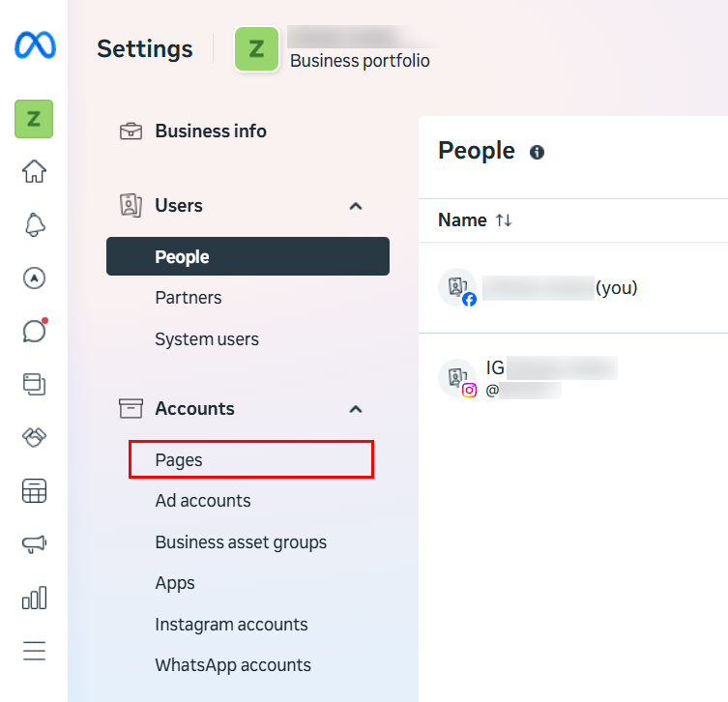Open the inbox chat bubble icon

[x=34, y=331]
